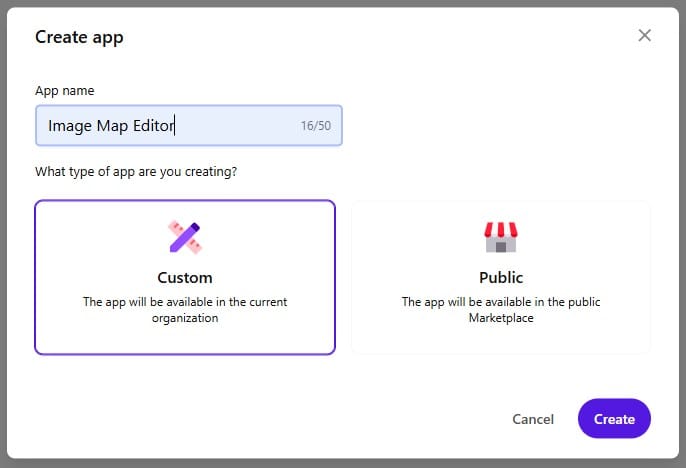The image size is (686, 468).
Task: Choose the Public app type card
Action: tap(501, 277)
